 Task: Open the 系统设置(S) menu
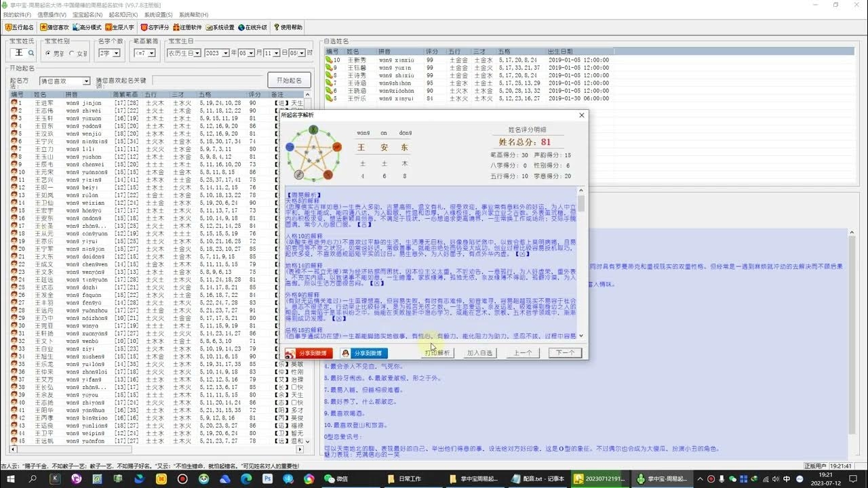[x=158, y=14]
